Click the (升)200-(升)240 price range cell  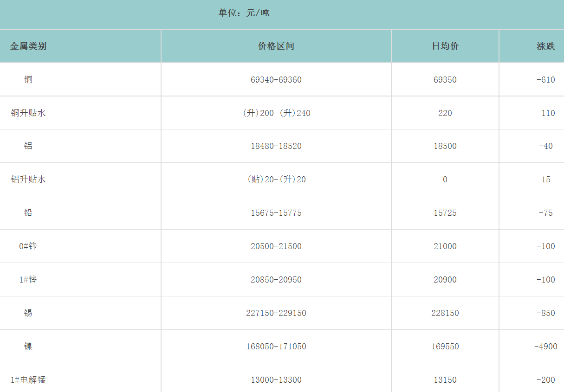276,113
